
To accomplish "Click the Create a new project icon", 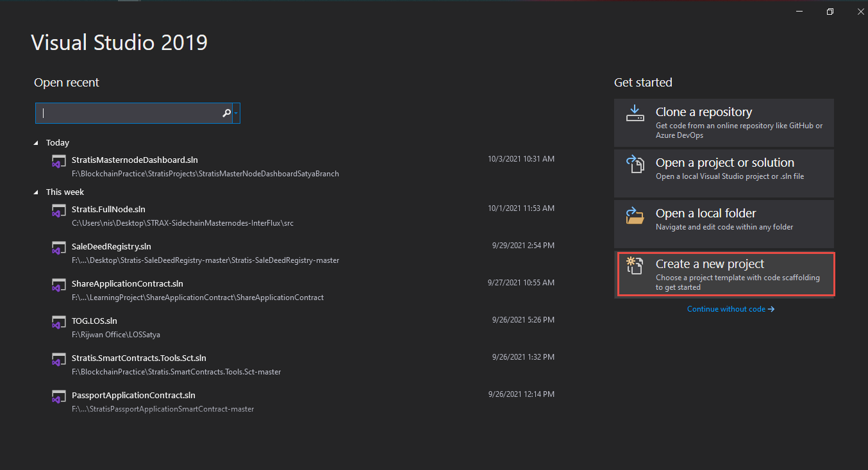I will [x=635, y=265].
